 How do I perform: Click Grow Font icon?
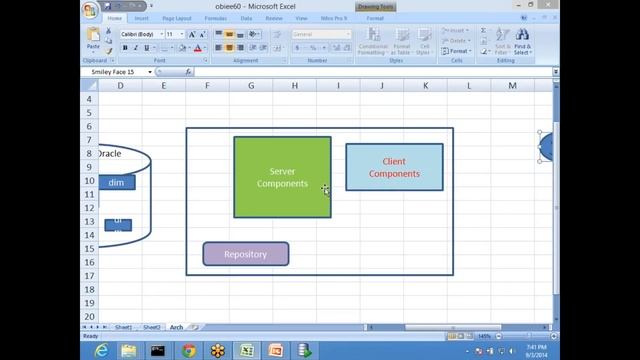pos(192,34)
